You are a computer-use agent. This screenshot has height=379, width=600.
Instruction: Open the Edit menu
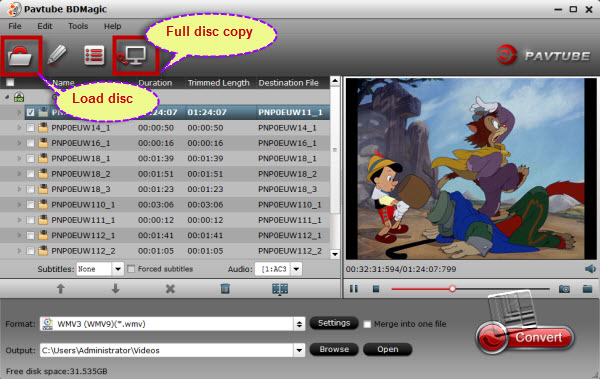44,26
